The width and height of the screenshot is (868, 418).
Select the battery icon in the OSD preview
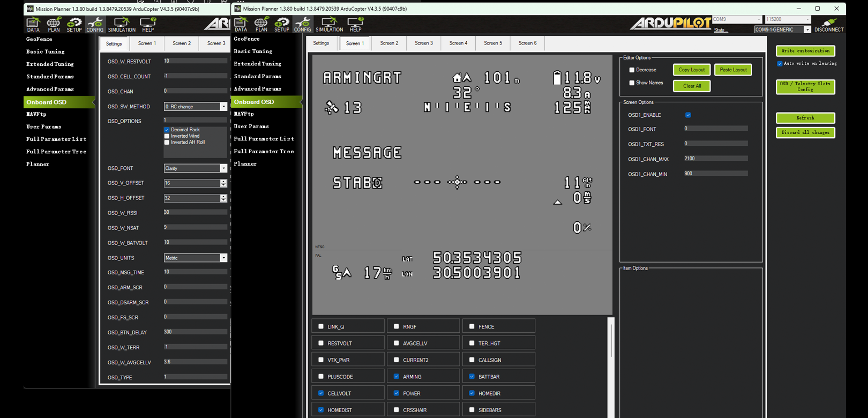(557, 78)
